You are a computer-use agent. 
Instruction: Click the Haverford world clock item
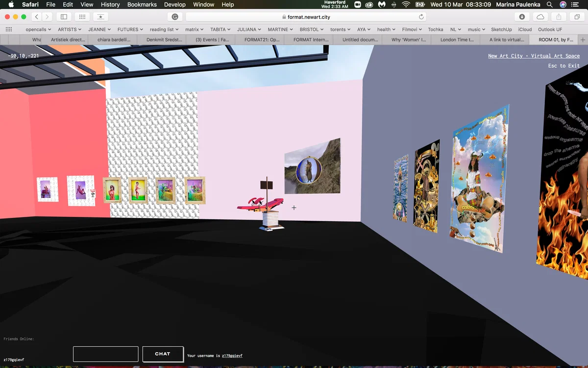click(336, 4)
